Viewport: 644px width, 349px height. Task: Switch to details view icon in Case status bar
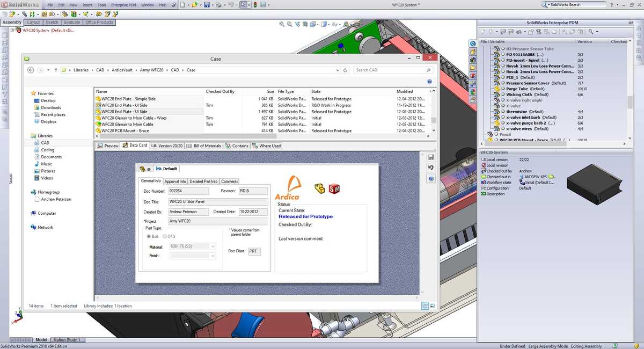coord(425,306)
